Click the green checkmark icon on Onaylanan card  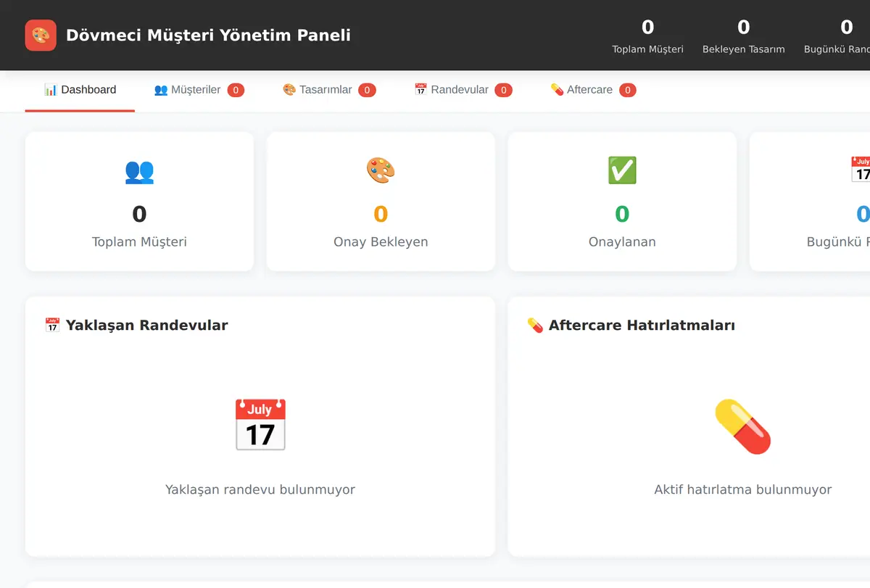point(622,171)
